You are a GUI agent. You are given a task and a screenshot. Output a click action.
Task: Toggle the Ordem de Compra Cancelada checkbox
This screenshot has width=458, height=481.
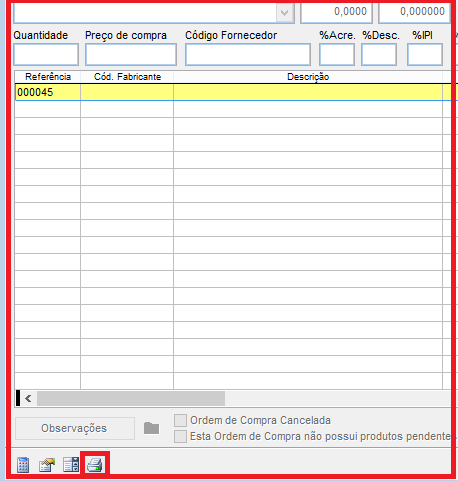[180, 420]
